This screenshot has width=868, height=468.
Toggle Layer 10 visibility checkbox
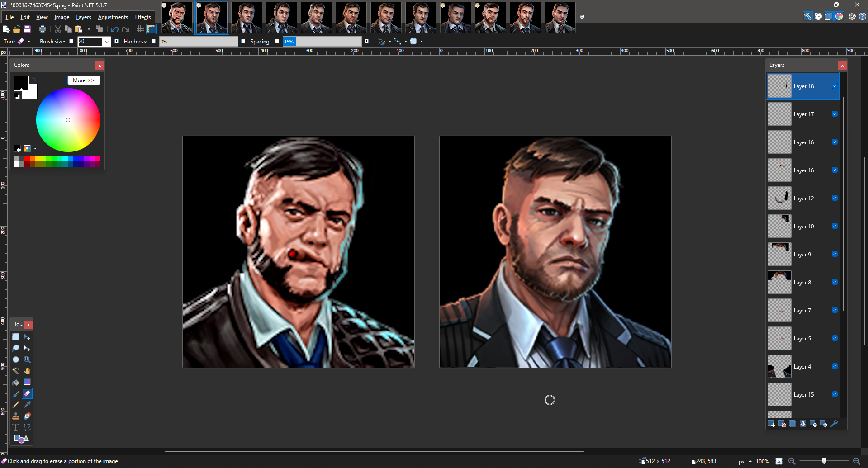tap(835, 226)
